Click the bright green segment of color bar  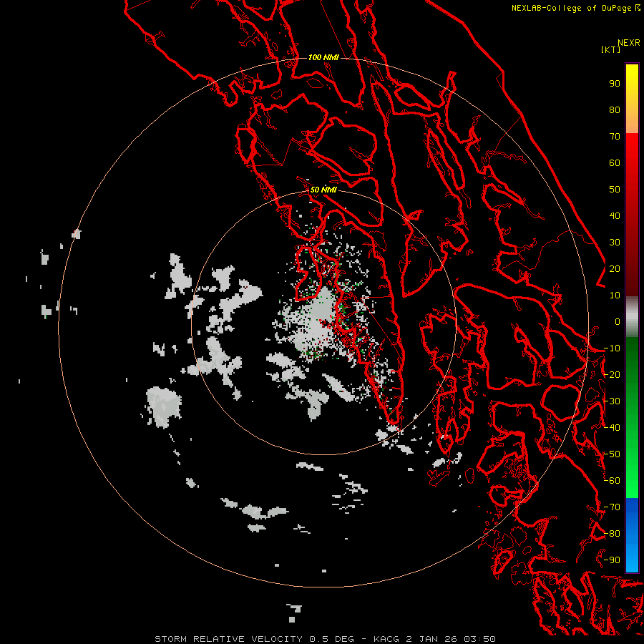click(632, 472)
